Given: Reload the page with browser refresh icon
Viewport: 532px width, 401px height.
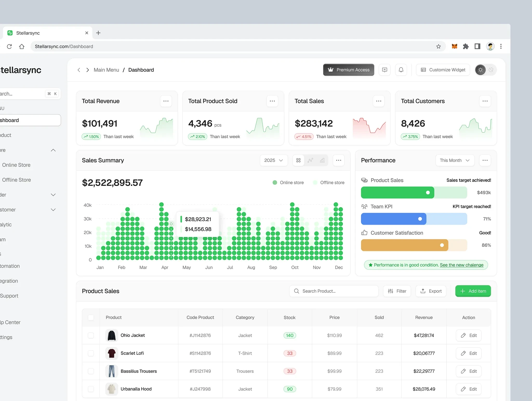Looking at the screenshot, I should click(9, 46).
